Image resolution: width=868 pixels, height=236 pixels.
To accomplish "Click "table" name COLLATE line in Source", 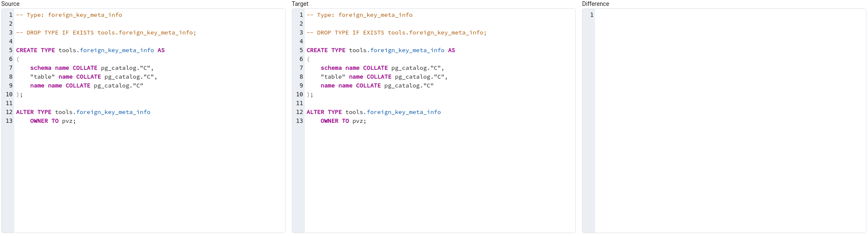I will [93, 77].
